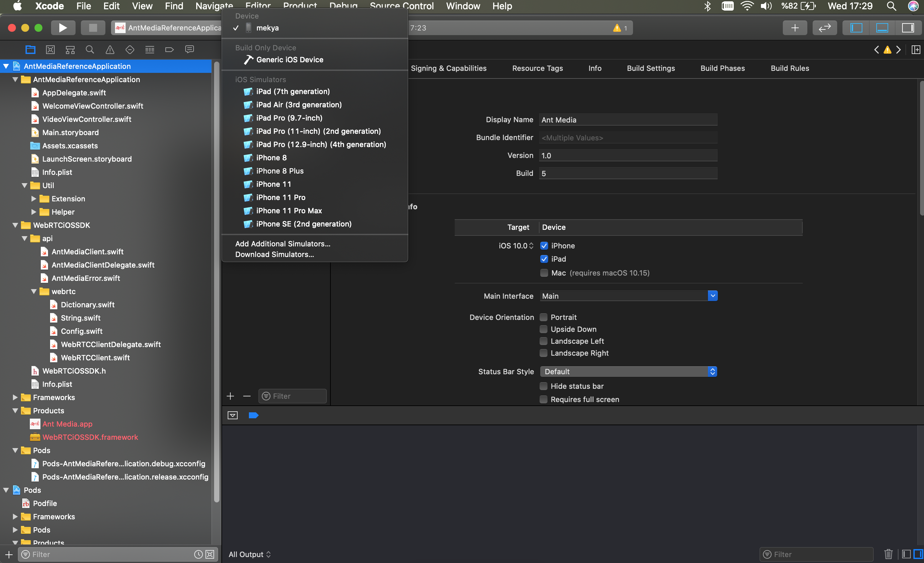This screenshot has width=924, height=563.
Task: Toggle the right Inspectors panel button
Action: (908, 28)
